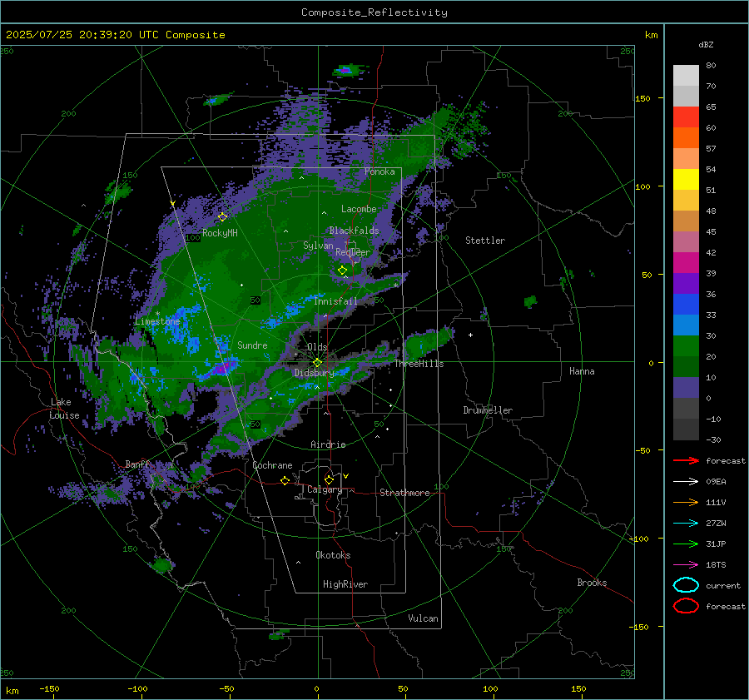Click the 09EA legend text
Viewport: 749px width, 700px height.
pyautogui.click(x=716, y=482)
